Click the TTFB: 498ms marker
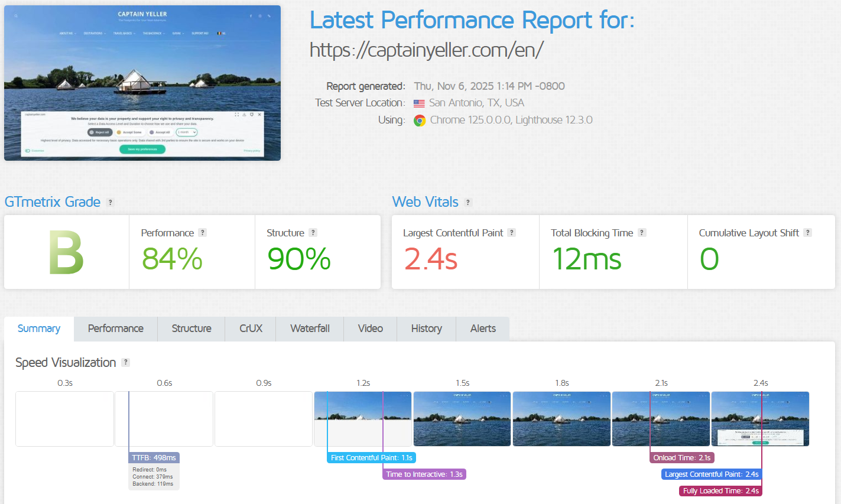841x504 pixels. pos(154,458)
